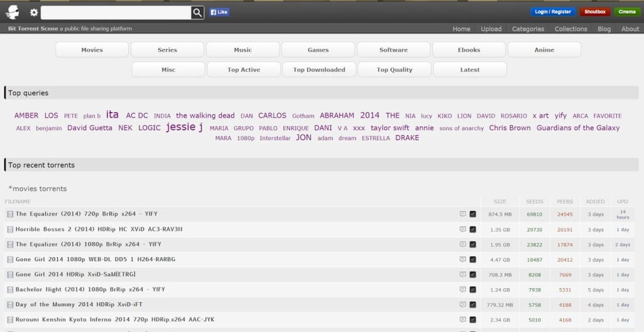Select the 'jessie j' top query
Screen dimensions: 644x332
coord(184,127)
